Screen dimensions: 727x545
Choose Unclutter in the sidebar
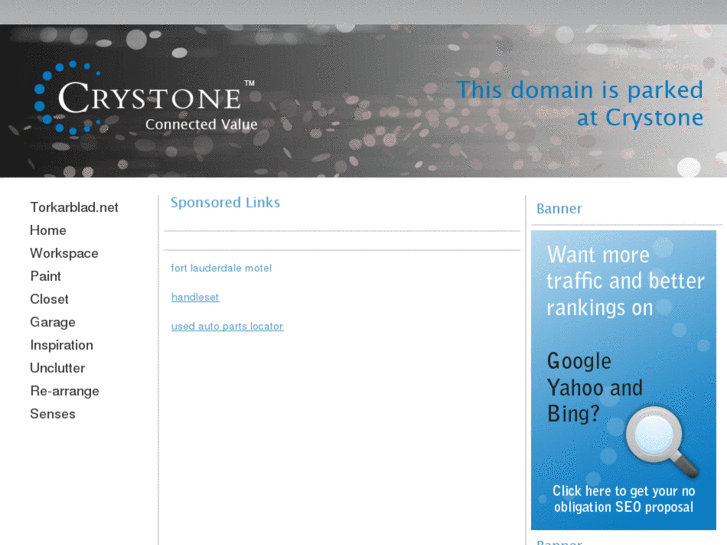tap(57, 368)
